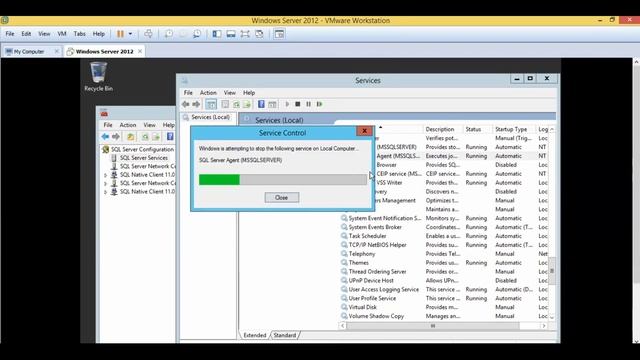Switch to Extended tab in Services

255,335
